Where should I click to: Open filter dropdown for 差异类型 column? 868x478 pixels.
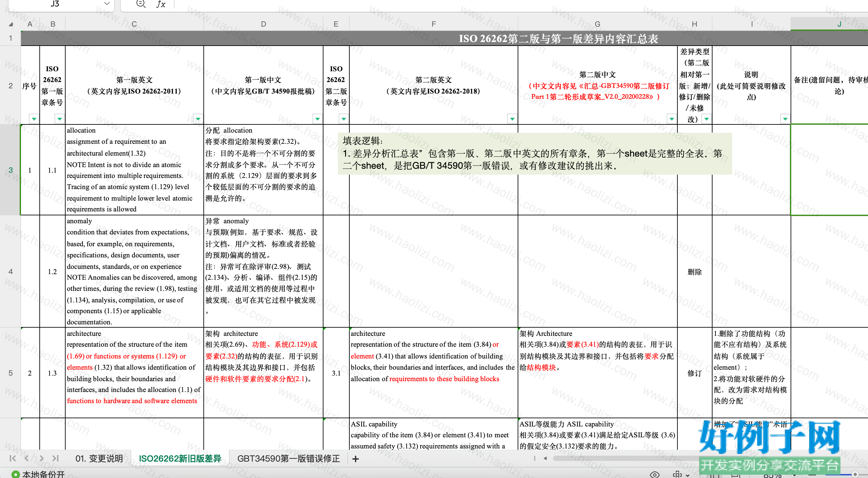(x=707, y=119)
